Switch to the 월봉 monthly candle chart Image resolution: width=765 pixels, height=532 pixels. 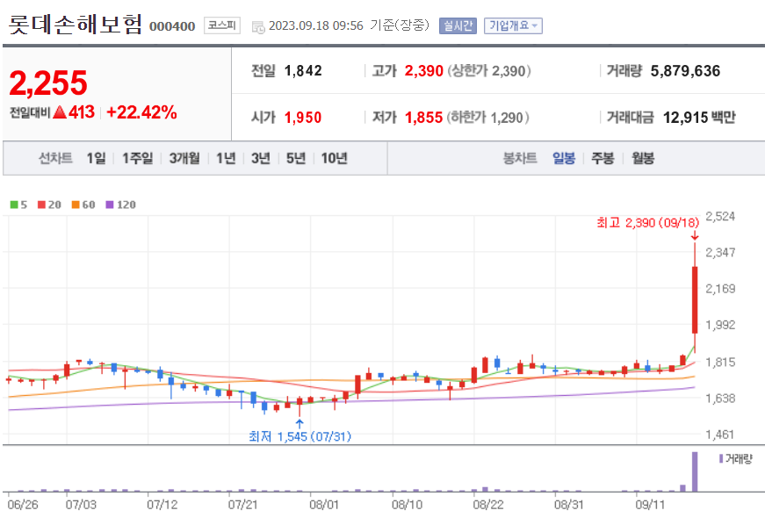[643, 158]
